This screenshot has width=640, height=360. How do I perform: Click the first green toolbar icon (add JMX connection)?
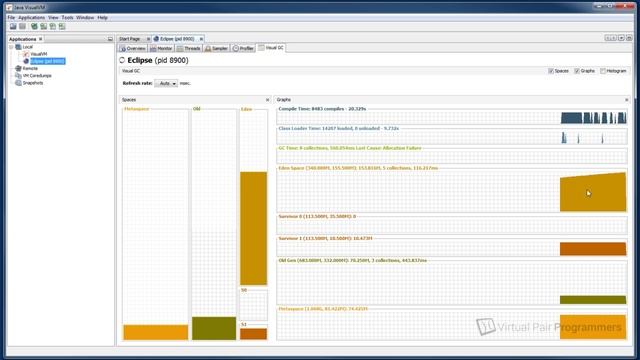34,27
